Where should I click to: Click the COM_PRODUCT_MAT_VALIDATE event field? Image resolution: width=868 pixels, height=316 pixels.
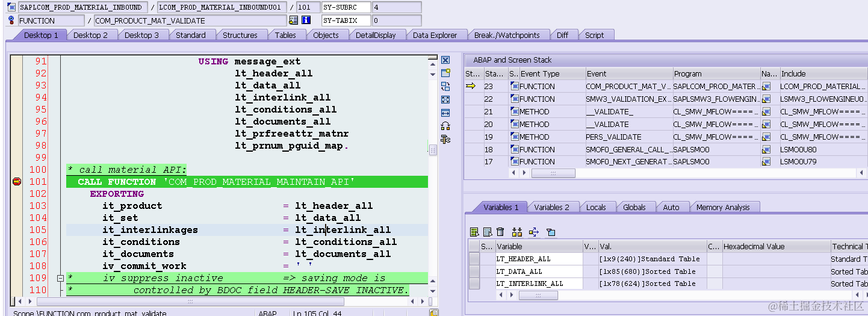click(x=190, y=20)
